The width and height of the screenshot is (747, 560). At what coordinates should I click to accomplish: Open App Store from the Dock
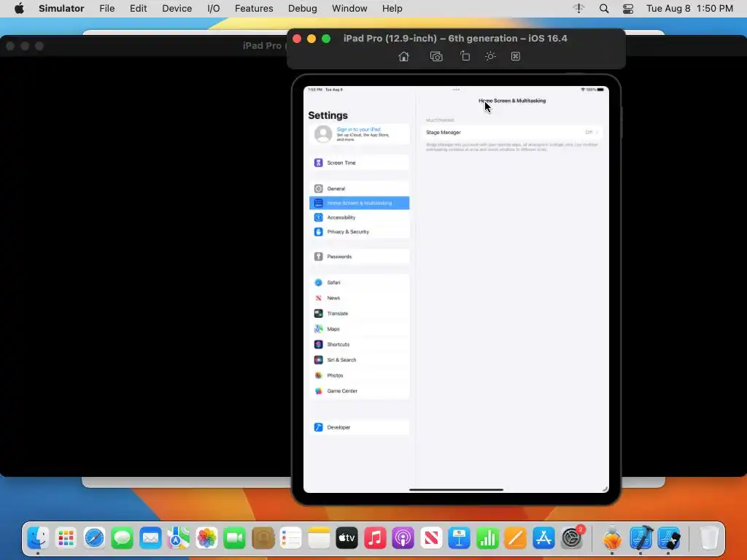tap(543, 538)
